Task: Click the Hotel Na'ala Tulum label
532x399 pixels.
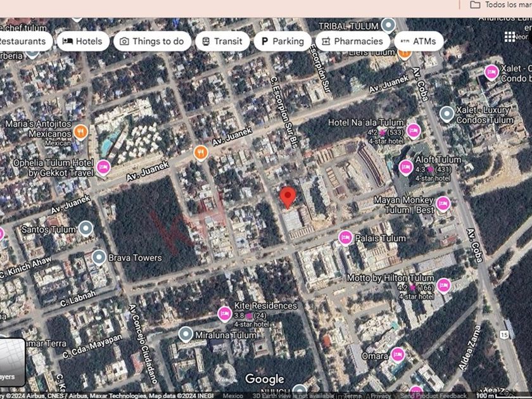Action: pos(366,122)
